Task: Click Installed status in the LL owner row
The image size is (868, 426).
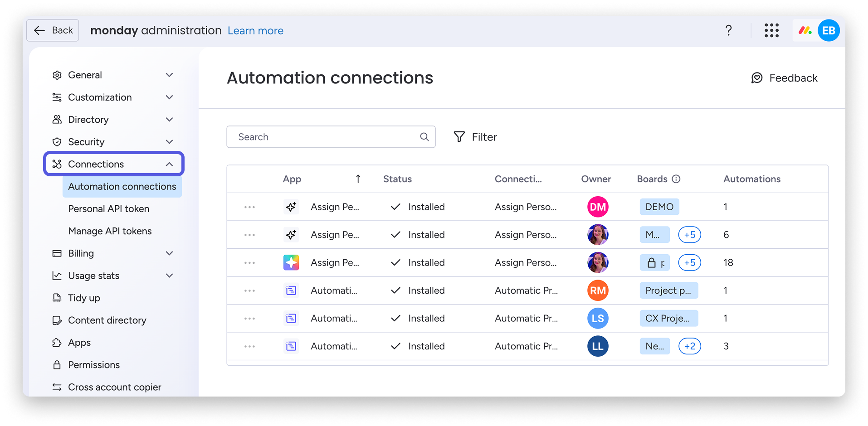Action: tap(418, 346)
